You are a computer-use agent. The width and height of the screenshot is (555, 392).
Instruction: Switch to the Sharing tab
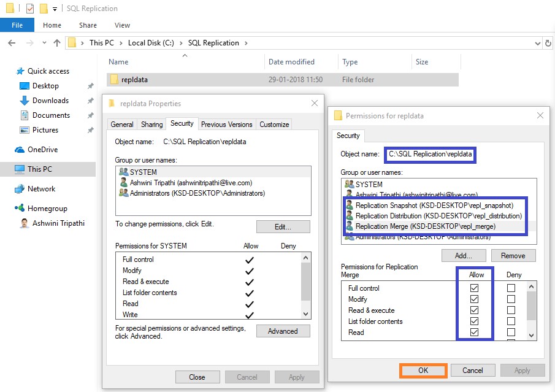tap(151, 125)
